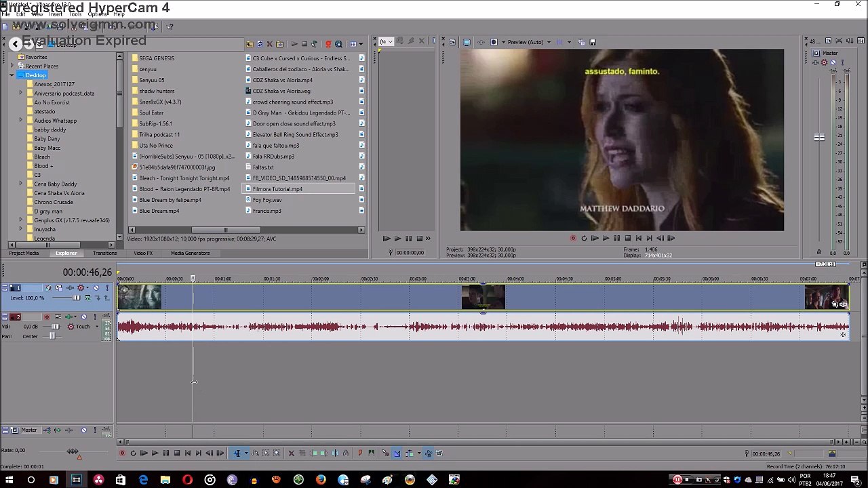
Task: Open Touch automation mode dropdown on track 2
Action: click(97, 326)
